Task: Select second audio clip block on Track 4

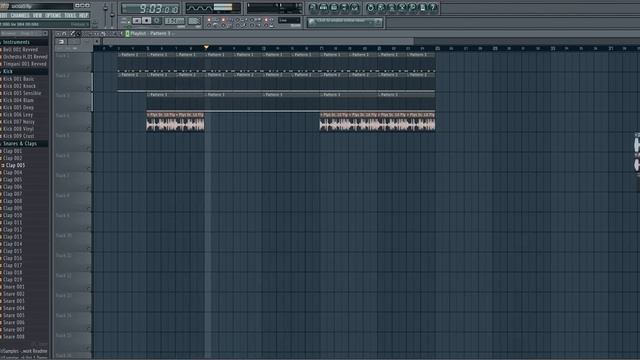Action: (x=377, y=122)
